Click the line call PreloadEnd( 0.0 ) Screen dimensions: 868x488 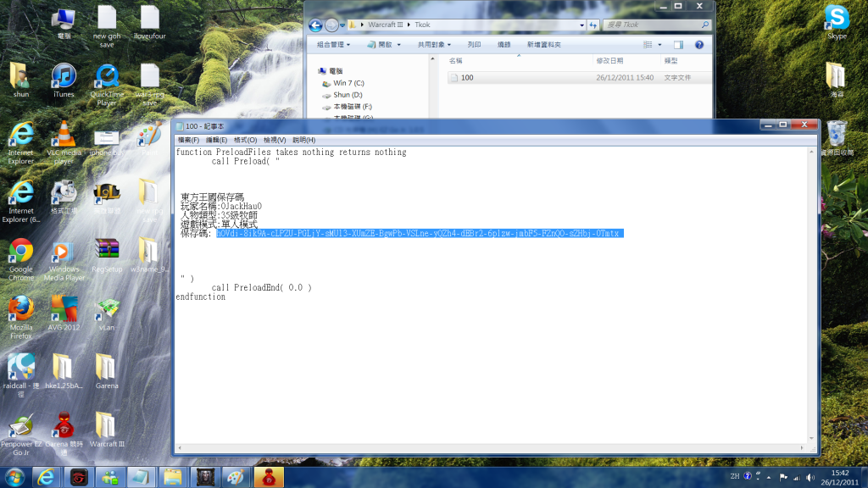(261, 288)
